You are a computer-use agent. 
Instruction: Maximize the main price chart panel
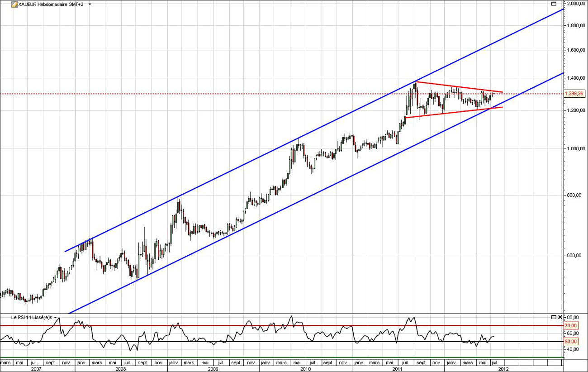tap(553, 4)
